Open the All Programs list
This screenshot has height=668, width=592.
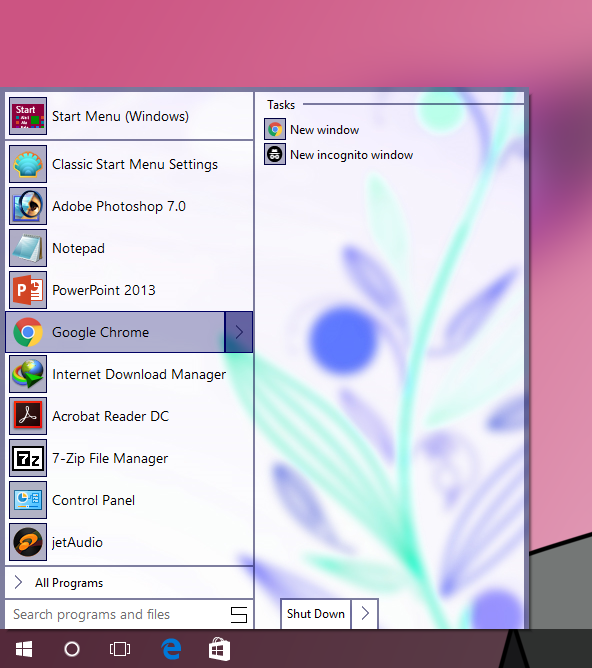pos(129,582)
